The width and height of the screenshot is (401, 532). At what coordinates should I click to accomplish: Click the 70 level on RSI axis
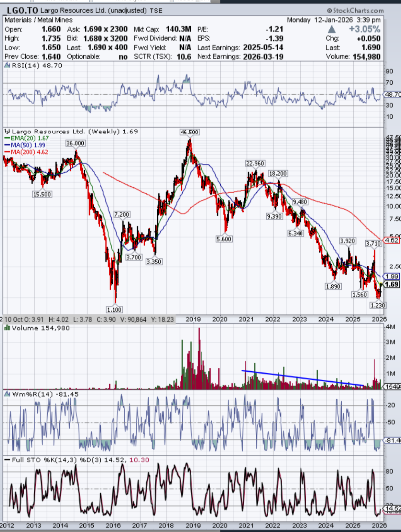coord(389,83)
